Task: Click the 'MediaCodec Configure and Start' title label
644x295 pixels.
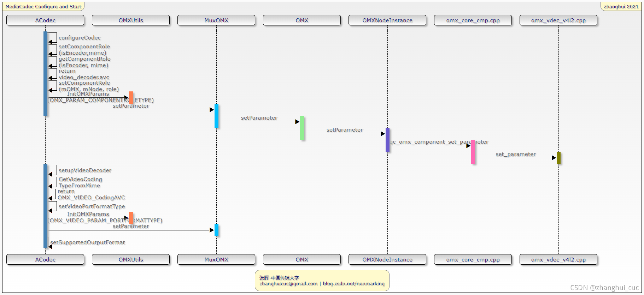Action: [x=43, y=6]
